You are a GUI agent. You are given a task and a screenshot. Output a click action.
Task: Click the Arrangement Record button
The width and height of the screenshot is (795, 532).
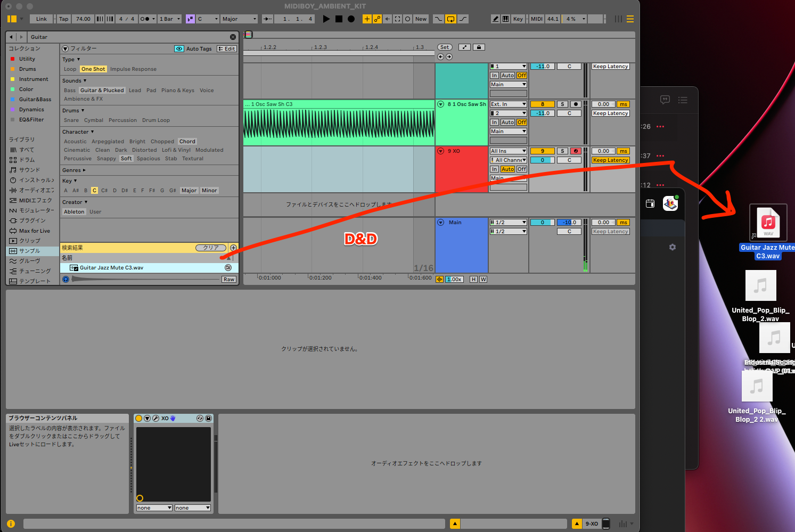pos(351,19)
